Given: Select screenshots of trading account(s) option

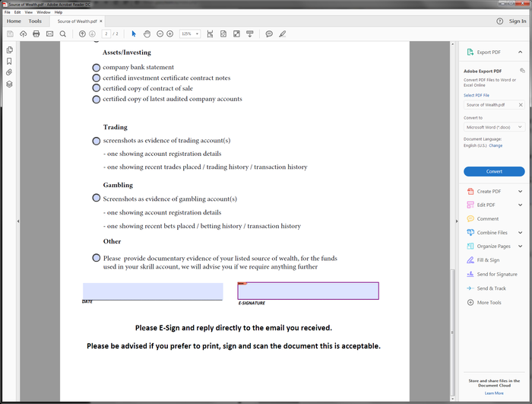Looking at the screenshot, I should coord(97,141).
